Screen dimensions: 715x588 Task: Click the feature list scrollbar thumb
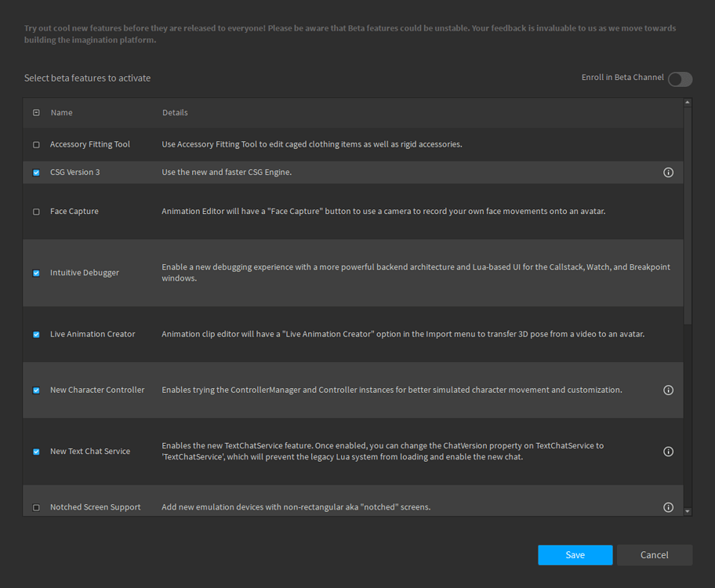tap(688, 216)
